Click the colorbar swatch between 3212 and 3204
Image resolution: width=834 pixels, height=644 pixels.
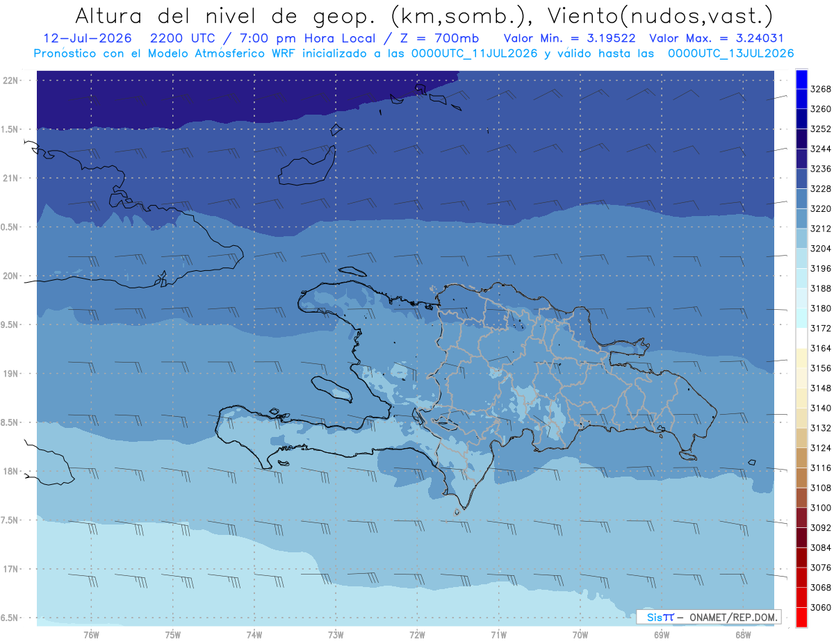[x=801, y=239]
